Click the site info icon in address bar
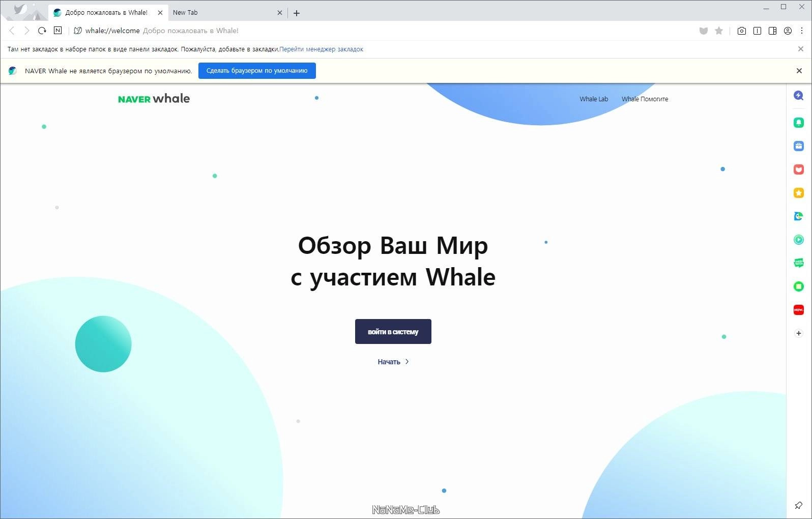The height and width of the screenshot is (519, 812). [x=78, y=31]
